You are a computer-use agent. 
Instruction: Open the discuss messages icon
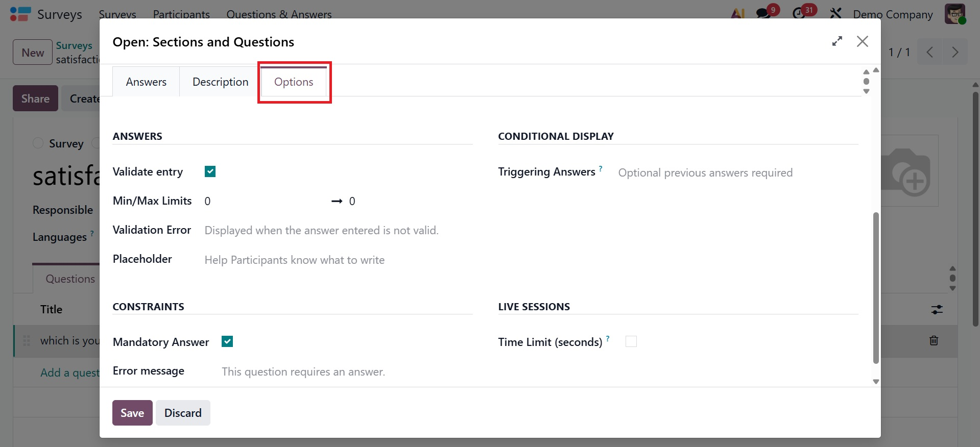pos(763,13)
